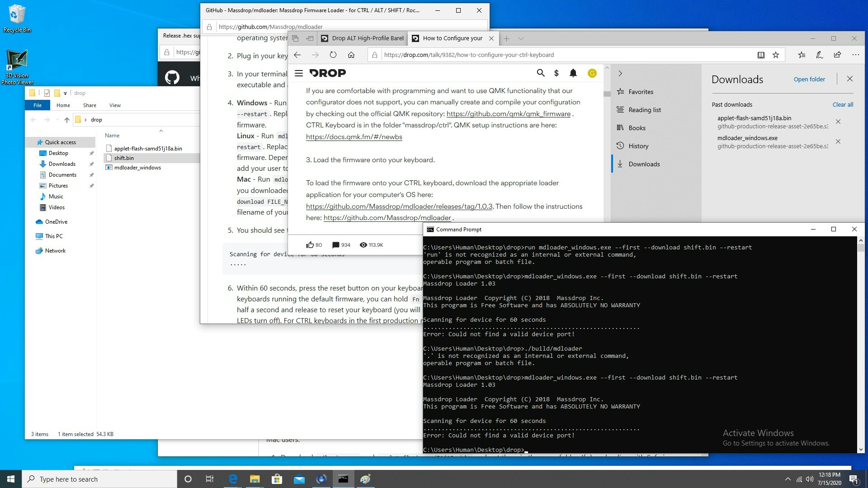Open the Drop notifications bell
Viewport: 868px width, 488px height.
[573, 73]
